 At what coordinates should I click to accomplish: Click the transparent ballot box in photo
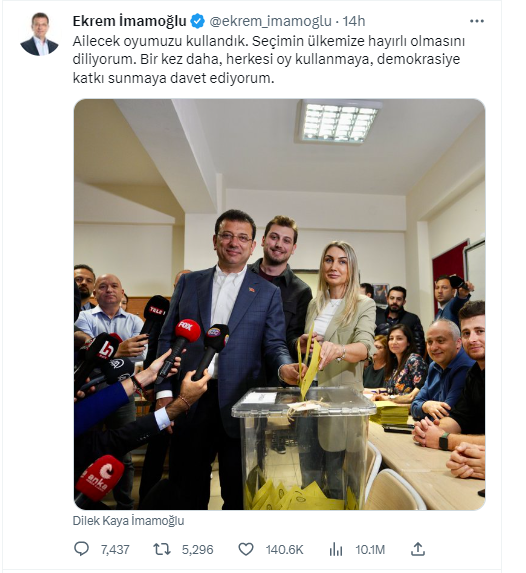click(x=304, y=448)
